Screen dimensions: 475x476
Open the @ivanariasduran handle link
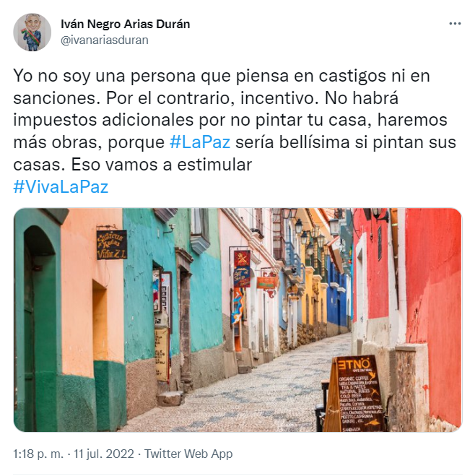pyautogui.click(x=105, y=40)
